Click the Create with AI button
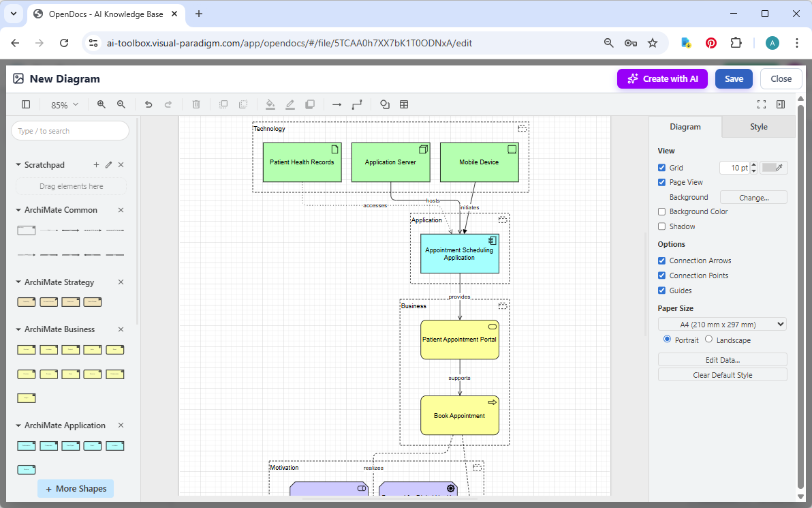The width and height of the screenshot is (812, 508). tap(662, 78)
